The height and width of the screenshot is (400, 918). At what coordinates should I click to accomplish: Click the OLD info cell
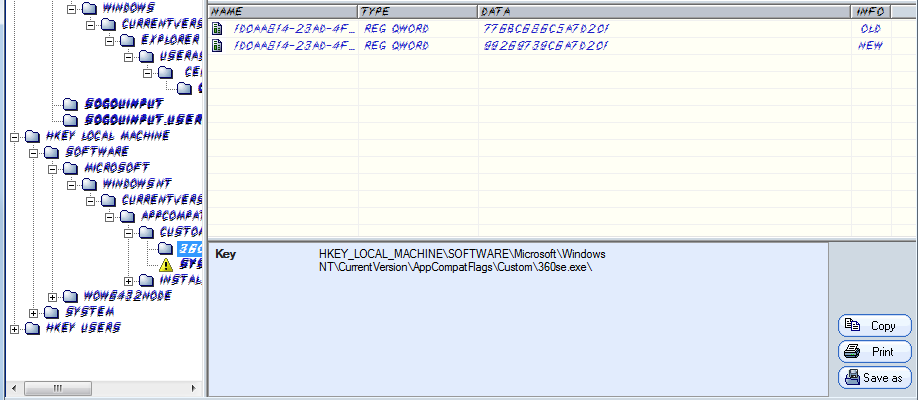[x=871, y=28]
